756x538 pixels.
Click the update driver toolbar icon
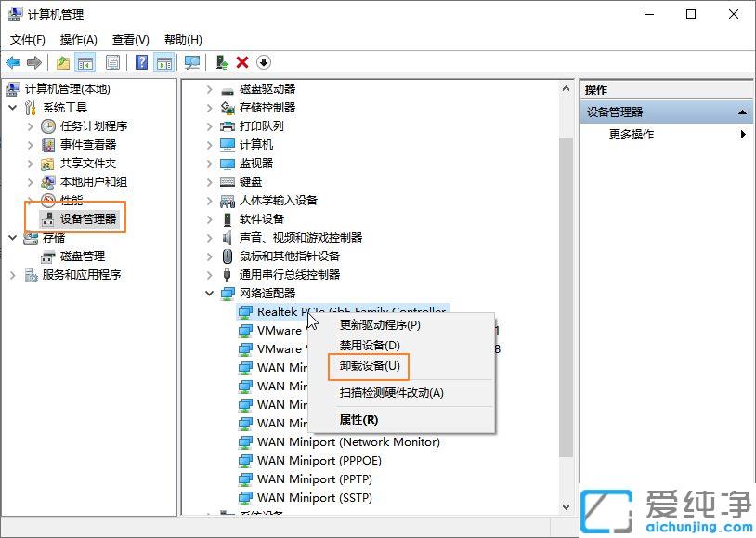(221, 62)
